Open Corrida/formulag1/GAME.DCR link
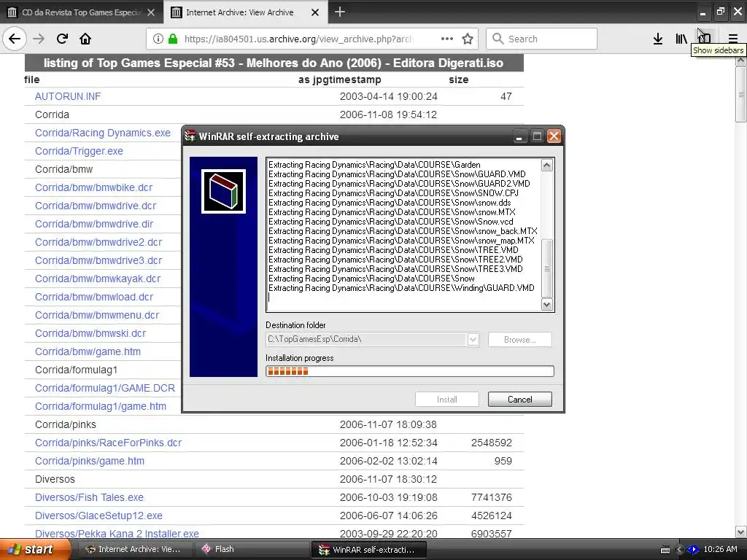Image resolution: width=747 pixels, height=560 pixels. click(105, 388)
